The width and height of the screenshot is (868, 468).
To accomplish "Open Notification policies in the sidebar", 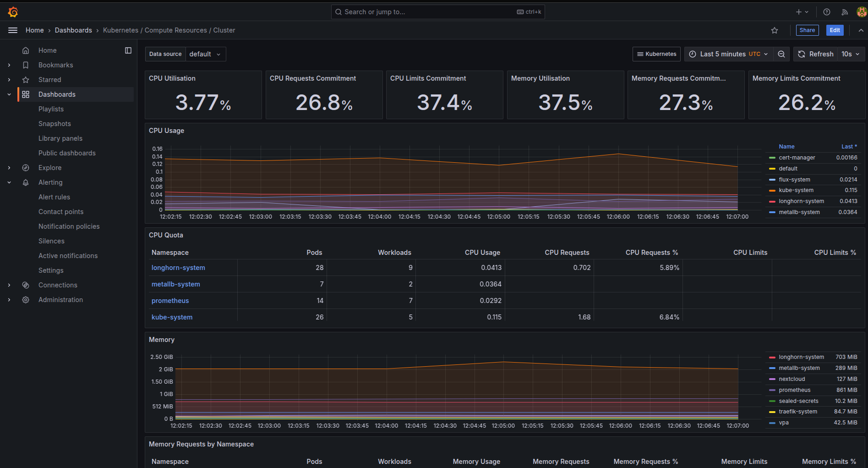I will 69,226.
